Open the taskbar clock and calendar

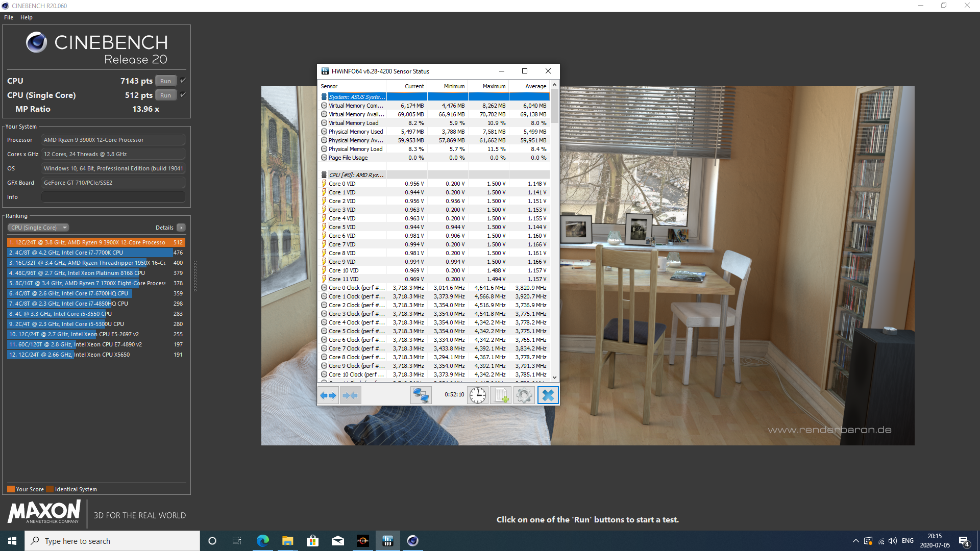click(935, 541)
